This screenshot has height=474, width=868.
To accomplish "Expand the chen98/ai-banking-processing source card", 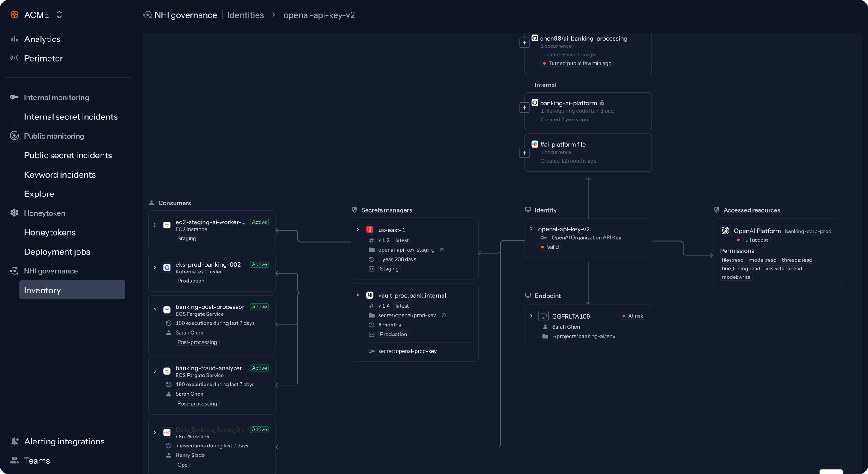I will [524, 43].
